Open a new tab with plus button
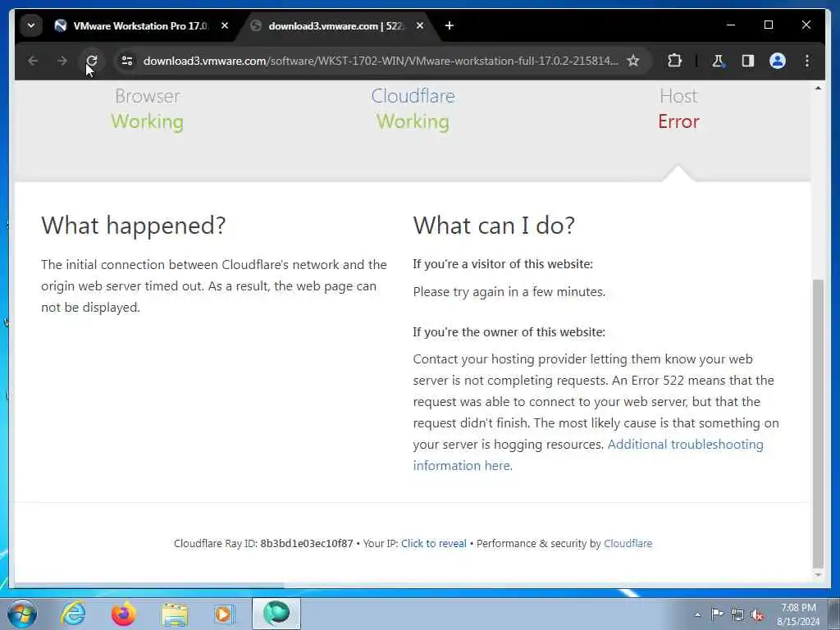Viewport: 840px width, 630px height. 450,25
